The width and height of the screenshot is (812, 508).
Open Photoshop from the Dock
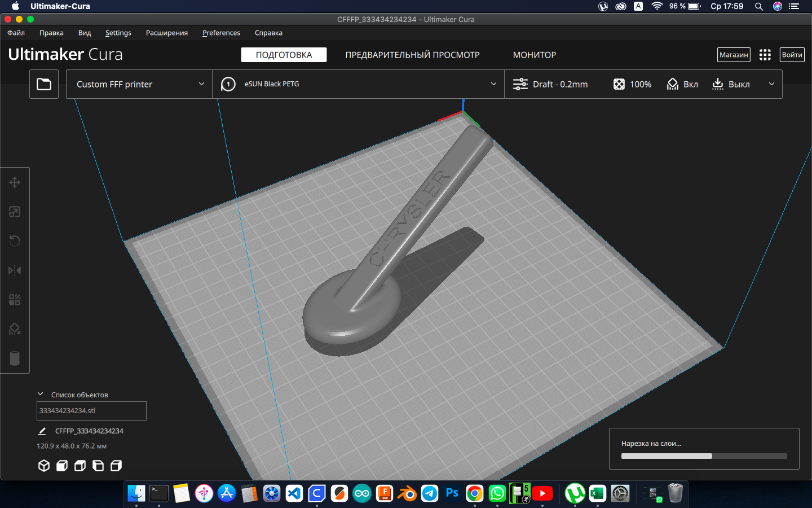coord(452,493)
